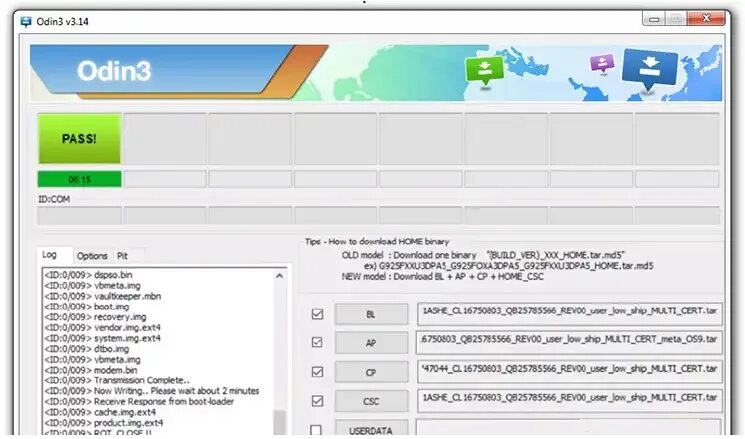The height and width of the screenshot is (439, 745).
Task: Uncheck the BL file checkbox
Action: [x=317, y=314]
